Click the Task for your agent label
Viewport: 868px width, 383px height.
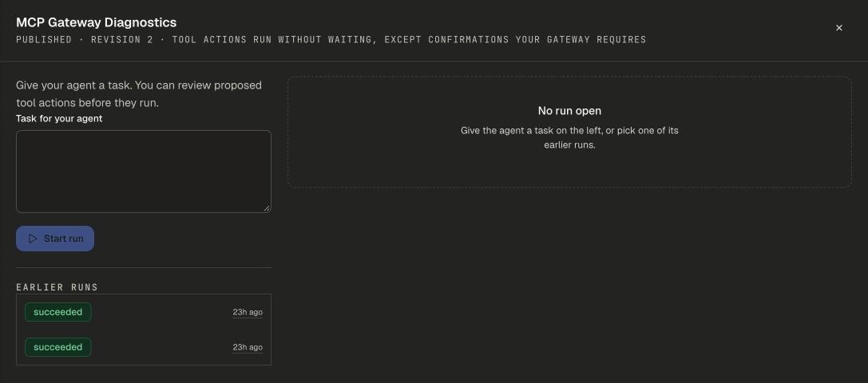(x=59, y=118)
